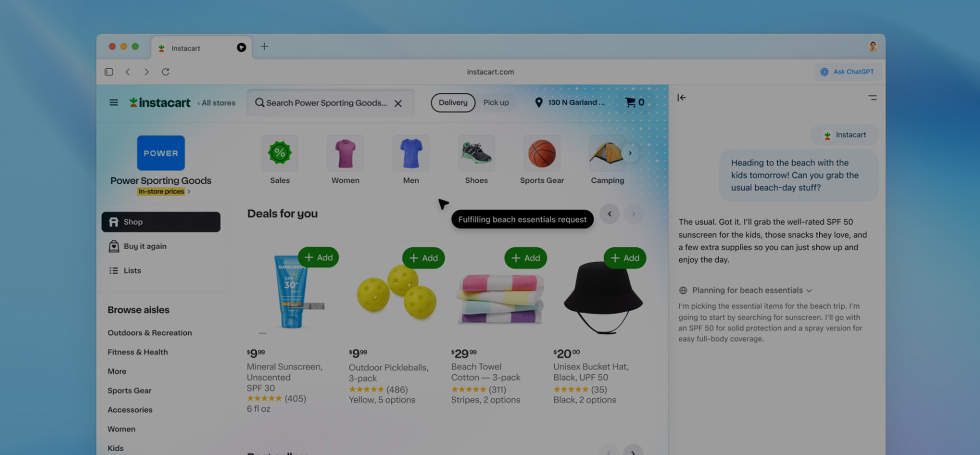Switch to Pick up mode
Viewport: 980px width, 455px height.
point(496,102)
